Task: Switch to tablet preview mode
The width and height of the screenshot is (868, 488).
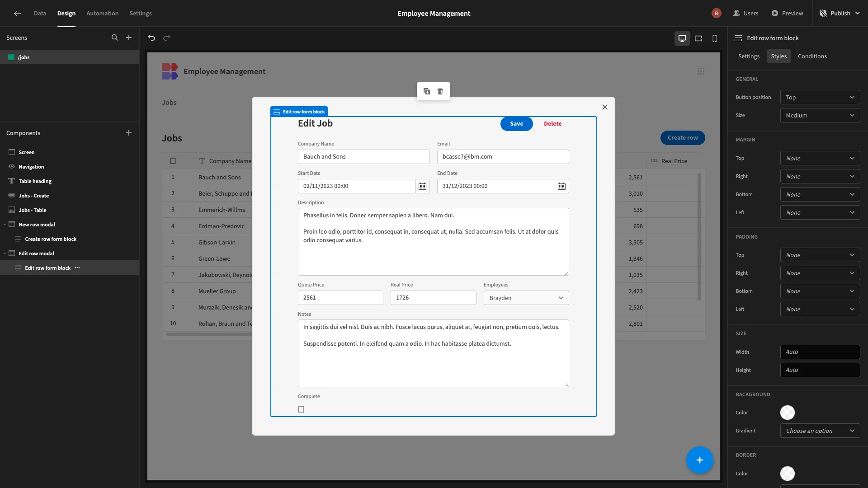Action: point(698,38)
